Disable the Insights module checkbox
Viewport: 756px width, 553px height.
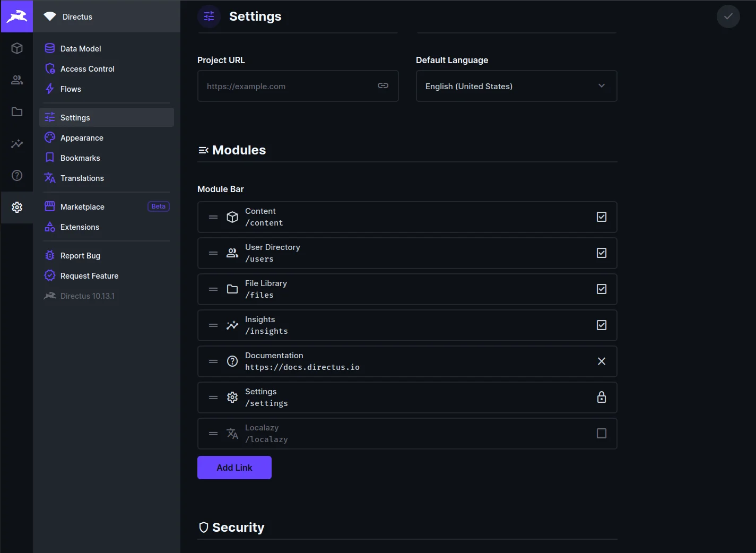click(x=601, y=325)
